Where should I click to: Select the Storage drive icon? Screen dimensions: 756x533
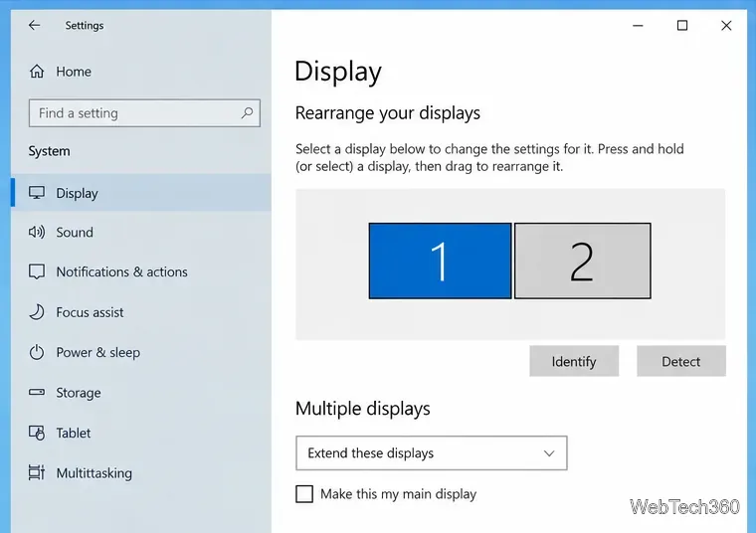[37, 392]
